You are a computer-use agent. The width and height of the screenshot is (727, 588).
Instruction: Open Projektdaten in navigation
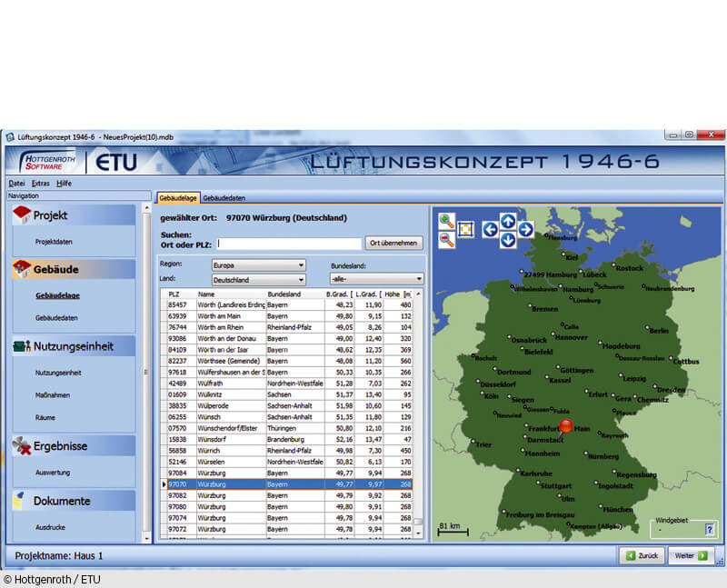click(54, 242)
